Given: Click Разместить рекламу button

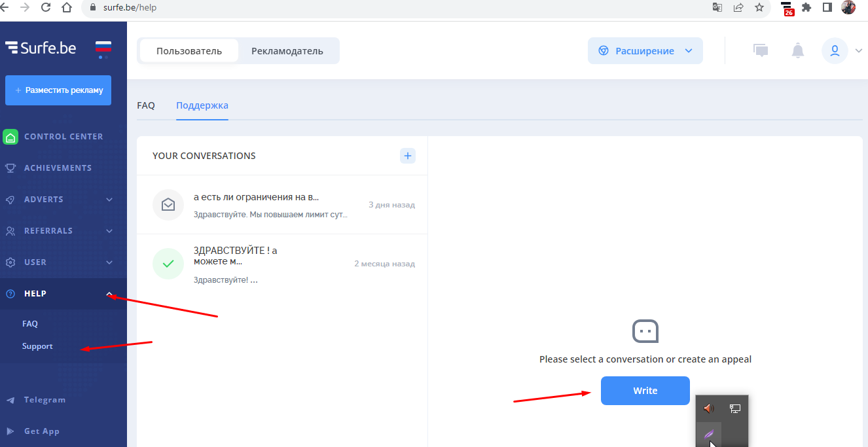Looking at the screenshot, I should click(x=58, y=90).
